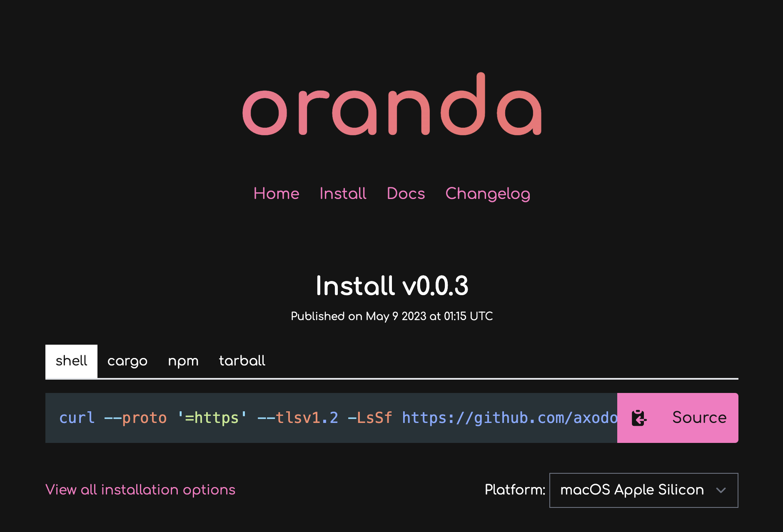
Task: View the Changelog page
Action: (488, 194)
